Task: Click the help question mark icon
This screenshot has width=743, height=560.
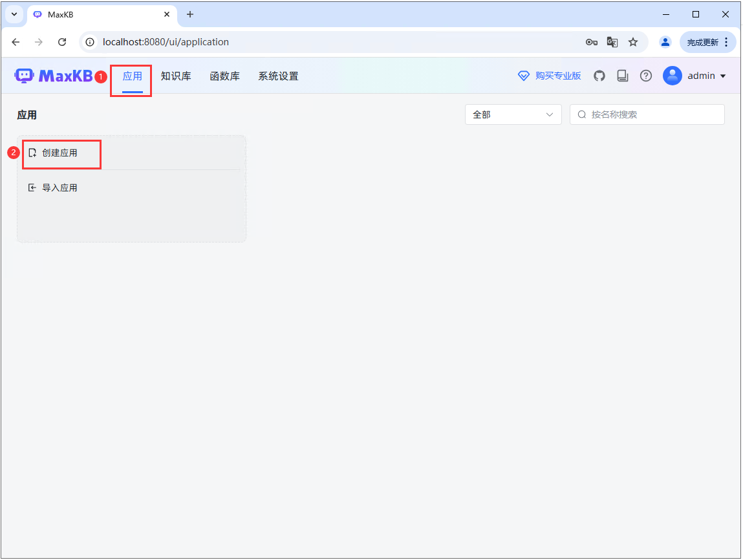Action: coord(646,76)
